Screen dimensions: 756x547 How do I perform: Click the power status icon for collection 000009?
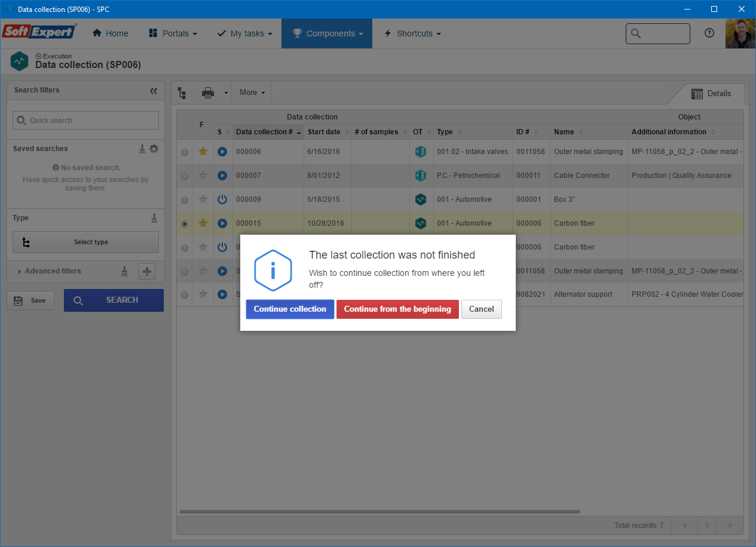coord(222,199)
